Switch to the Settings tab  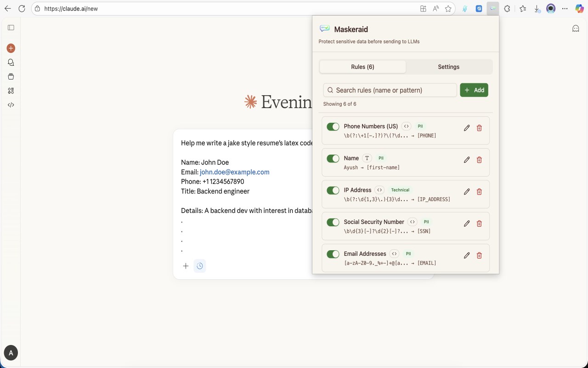pyautogui.click(x=449, y=67)
